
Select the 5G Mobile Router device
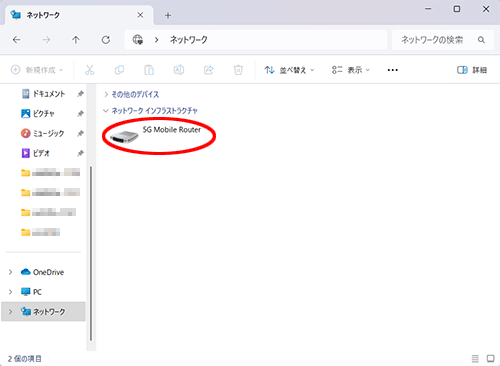pyautogui.click(x=155, y=135)
